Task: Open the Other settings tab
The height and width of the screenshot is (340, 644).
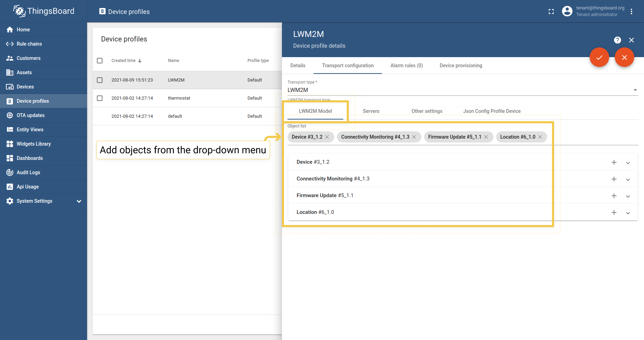Action: tap(427, 111)
